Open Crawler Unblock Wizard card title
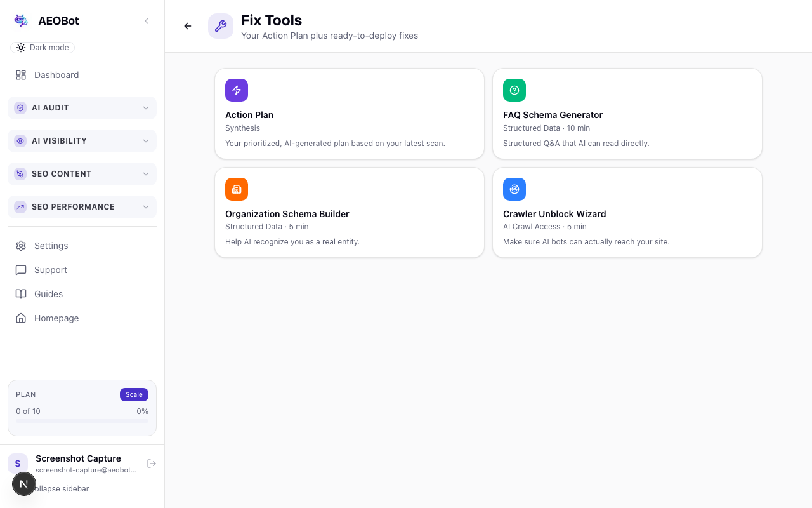Screen dimensions: 812x508 click(554, 214)
